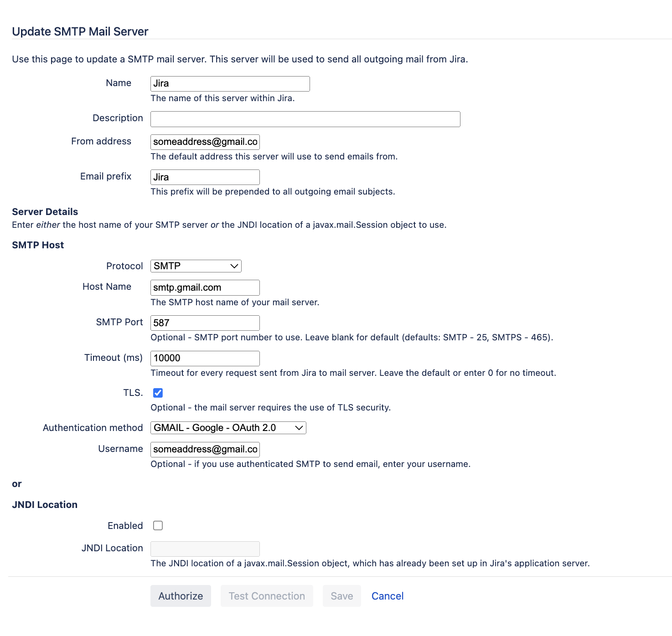Expand the Authentication method dropdown
Viewport: 672px width, 636px height.
coord(228,428)
